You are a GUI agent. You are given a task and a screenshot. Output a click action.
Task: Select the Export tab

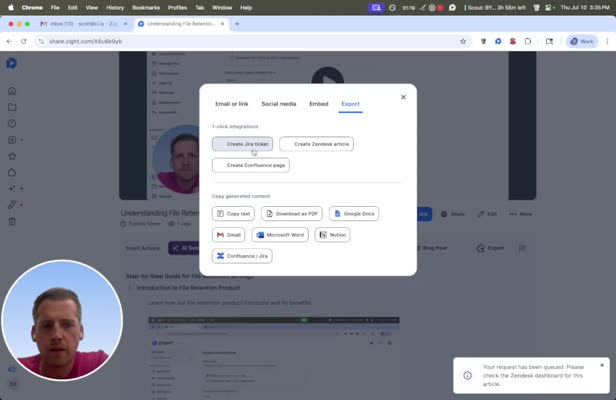point(350,104)
